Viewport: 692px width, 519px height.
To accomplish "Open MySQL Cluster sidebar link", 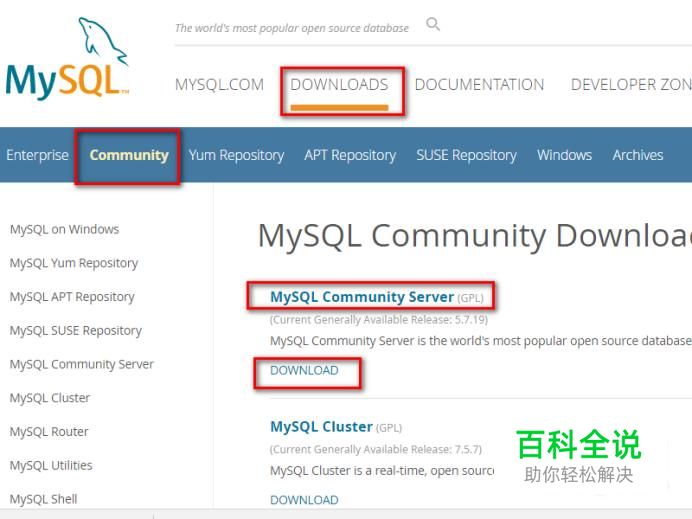I will pyautogui.click(x=50, y=398).
